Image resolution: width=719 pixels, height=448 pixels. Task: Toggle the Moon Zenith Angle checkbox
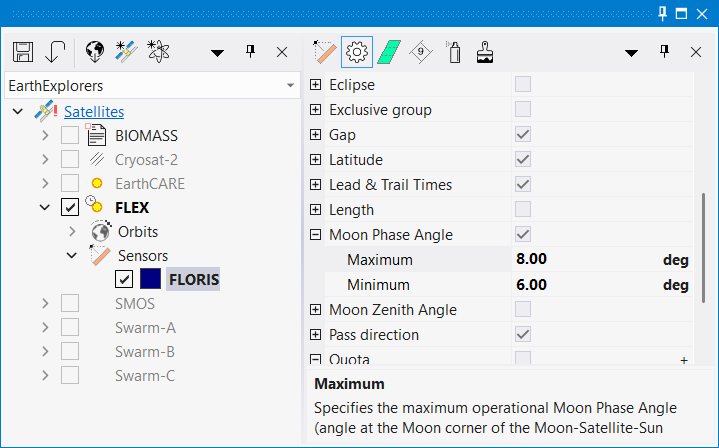(x=522, y=310)
